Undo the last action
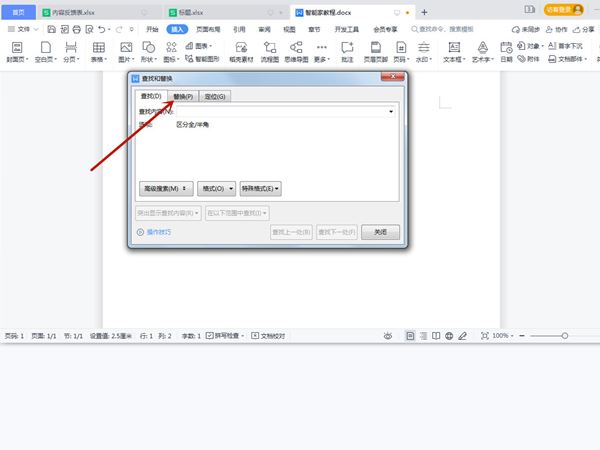 (101, 29)
